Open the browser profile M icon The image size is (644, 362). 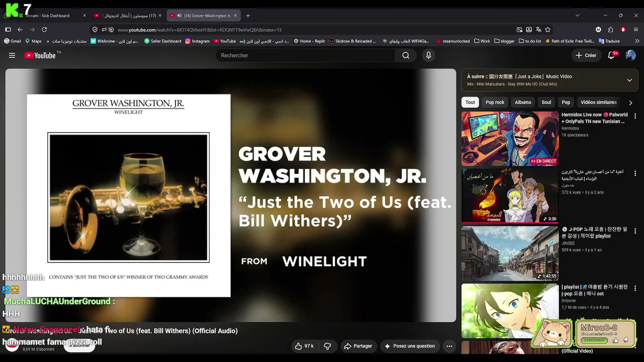coord(598,30)
